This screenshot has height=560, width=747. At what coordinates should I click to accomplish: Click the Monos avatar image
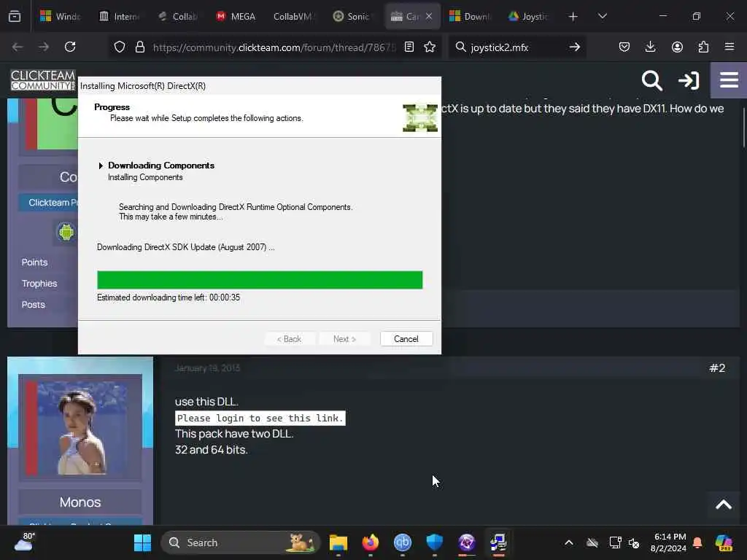point(80,427)
